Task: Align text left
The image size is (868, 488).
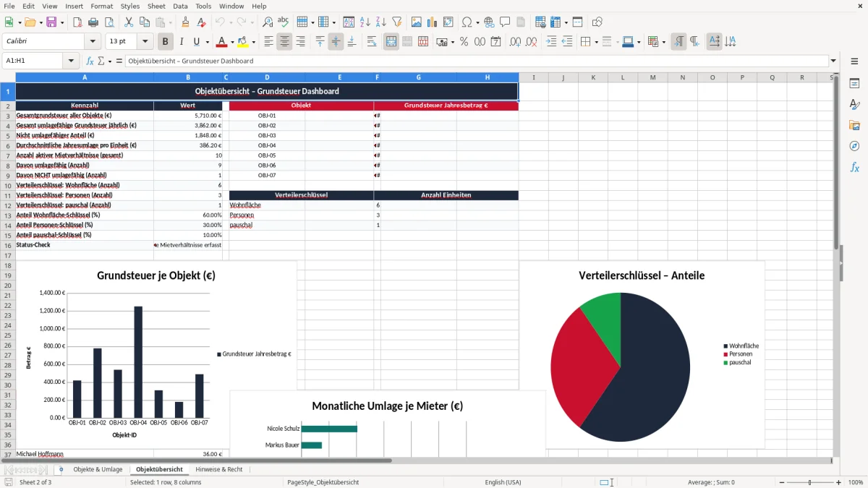Action: [268, 42]
